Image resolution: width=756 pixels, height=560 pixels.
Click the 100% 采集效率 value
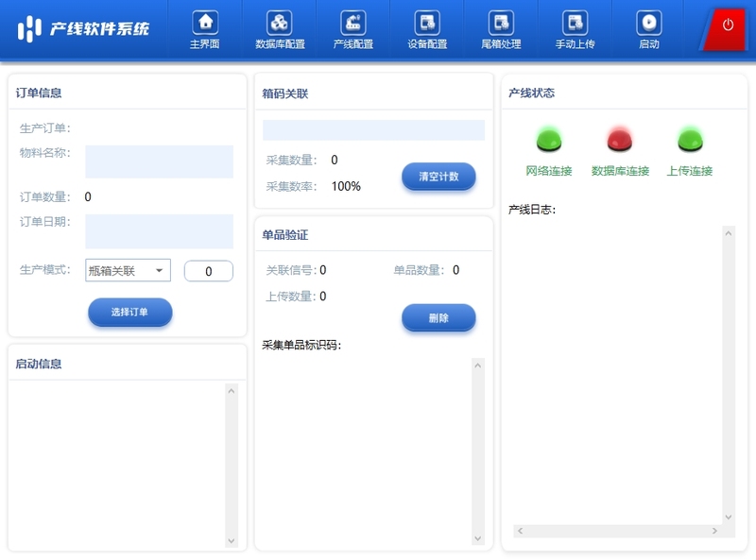346,186
